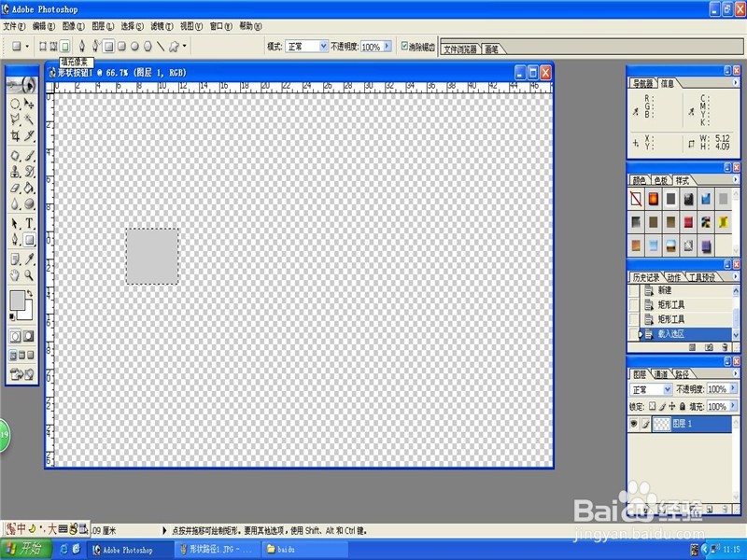Screen dimensions: 747x560
Task: Open 形状路径1.JPG taskbar window
Action: pyautogui.click(x=218, y=550)
